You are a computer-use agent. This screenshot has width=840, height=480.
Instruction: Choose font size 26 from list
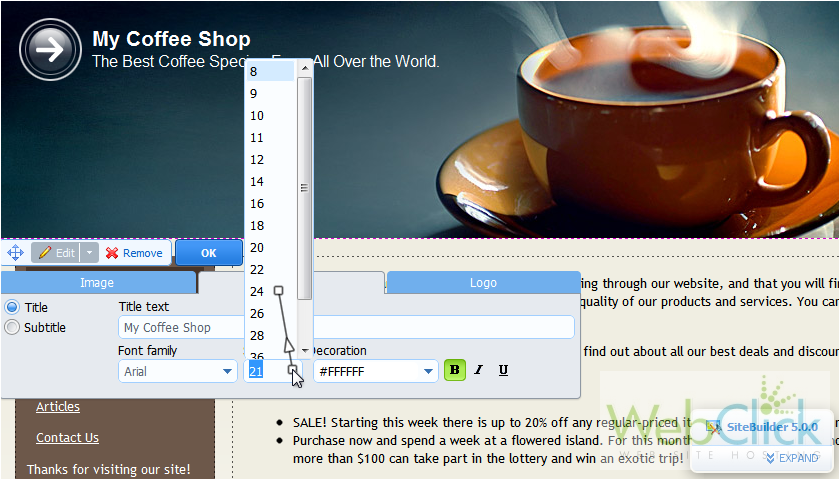point(269,313)
